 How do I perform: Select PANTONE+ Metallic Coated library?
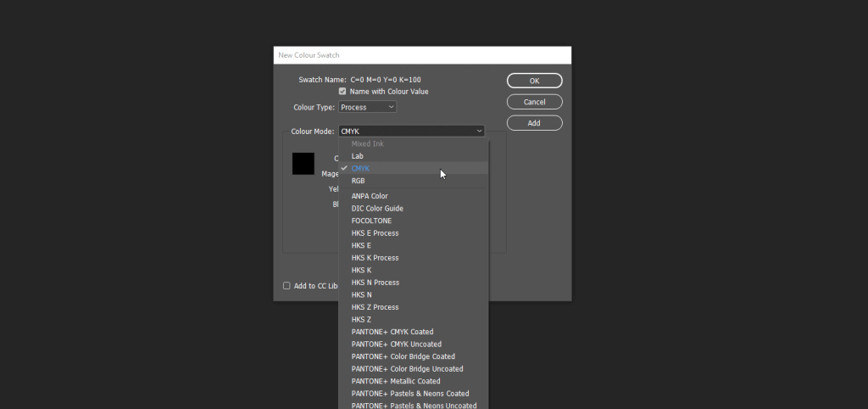tap(396, 381)
